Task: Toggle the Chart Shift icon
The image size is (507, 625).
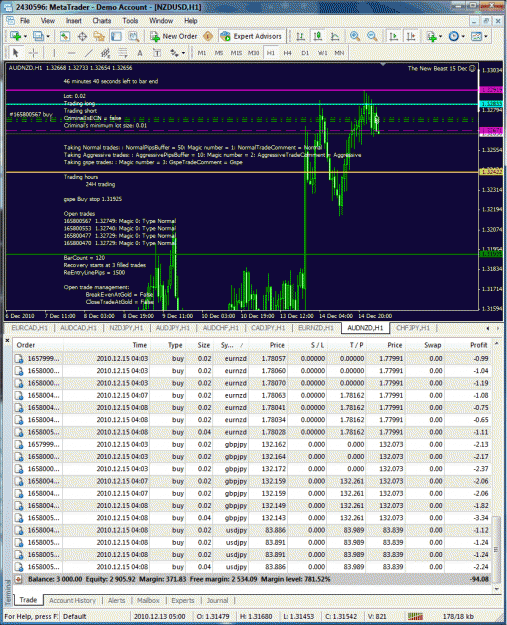Action: click(x=411, y=36)
